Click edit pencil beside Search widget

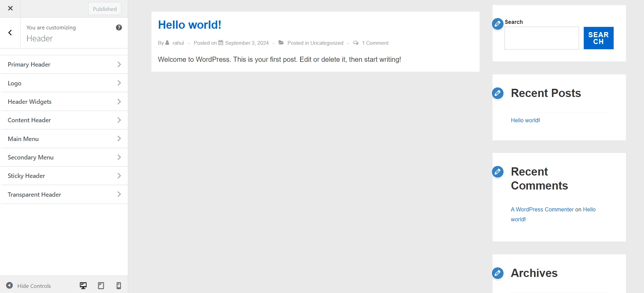pyautogui.click(x=498, y=24)
